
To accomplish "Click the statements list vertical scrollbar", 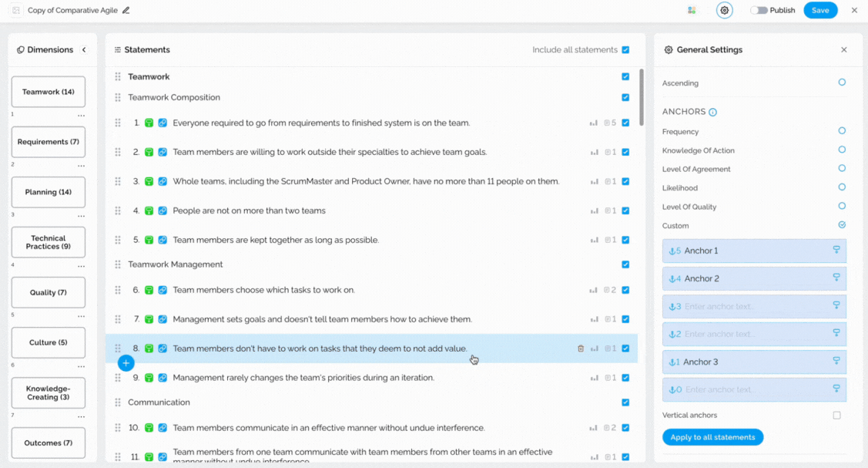I will (x=642, y=97).
